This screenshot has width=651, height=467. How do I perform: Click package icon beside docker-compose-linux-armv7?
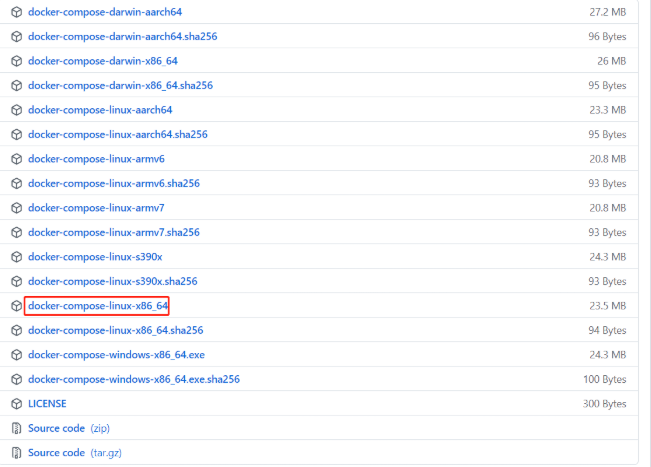[x=16, y=208]
